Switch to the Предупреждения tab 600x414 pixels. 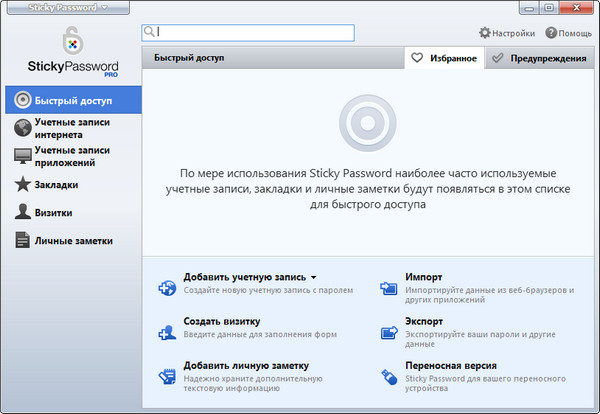click(x=539, y=59)
